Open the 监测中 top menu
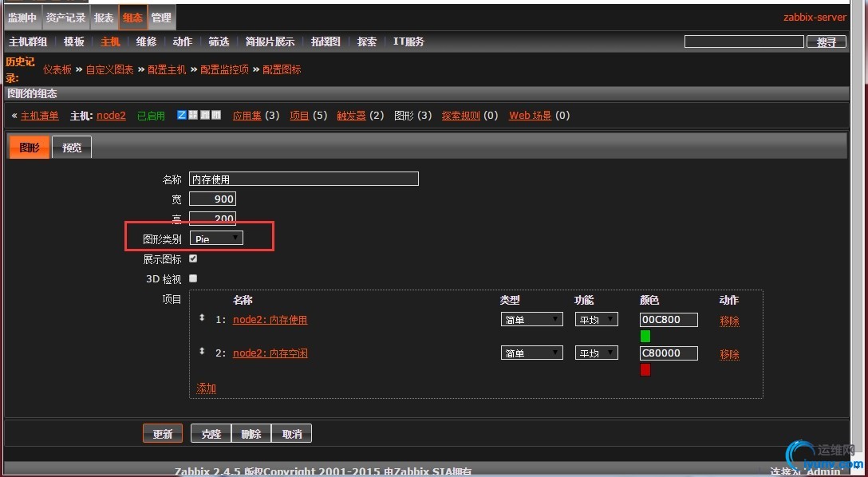The image size is (868, 477). (x=22, y=18)
